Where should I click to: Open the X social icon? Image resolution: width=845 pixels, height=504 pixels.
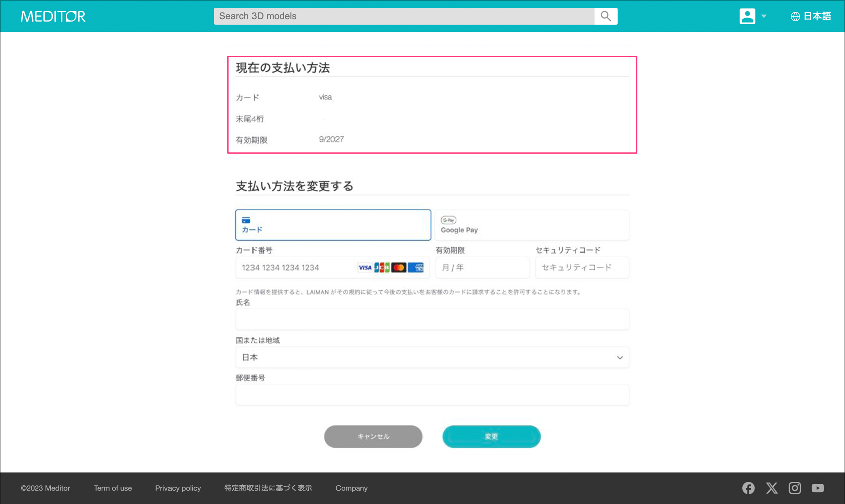[772, 488]
